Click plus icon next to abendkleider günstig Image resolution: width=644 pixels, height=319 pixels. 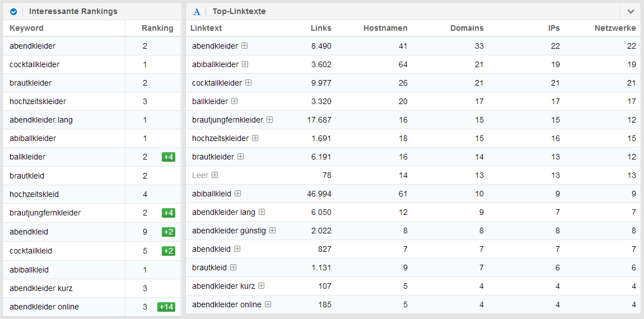272,231
